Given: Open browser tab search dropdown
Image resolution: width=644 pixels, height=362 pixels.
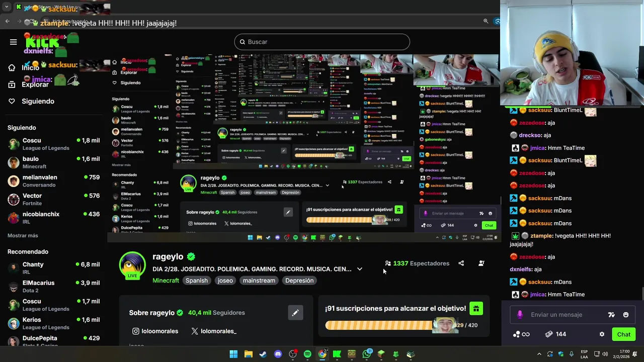Looking at the screenshot, I should click(7, 7).
